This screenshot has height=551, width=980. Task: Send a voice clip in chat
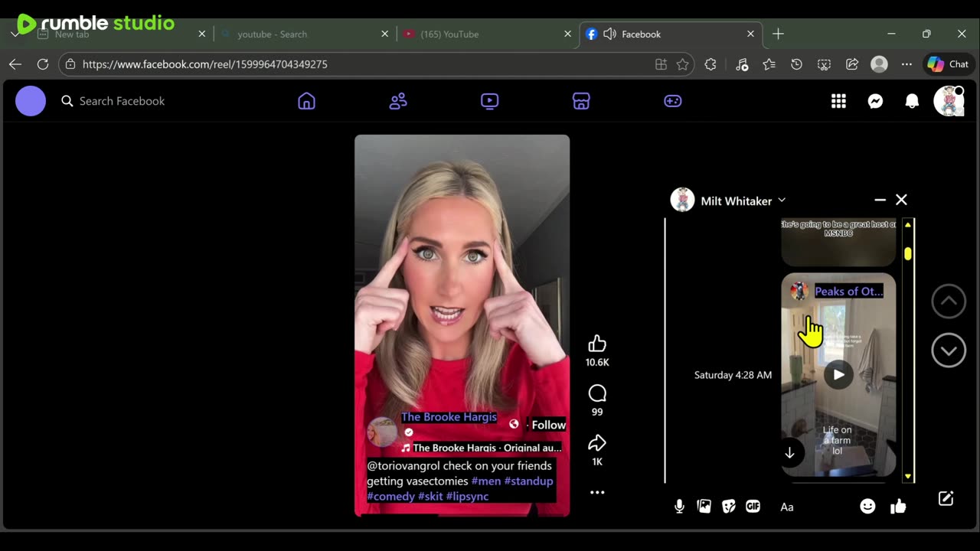point(679,506)
